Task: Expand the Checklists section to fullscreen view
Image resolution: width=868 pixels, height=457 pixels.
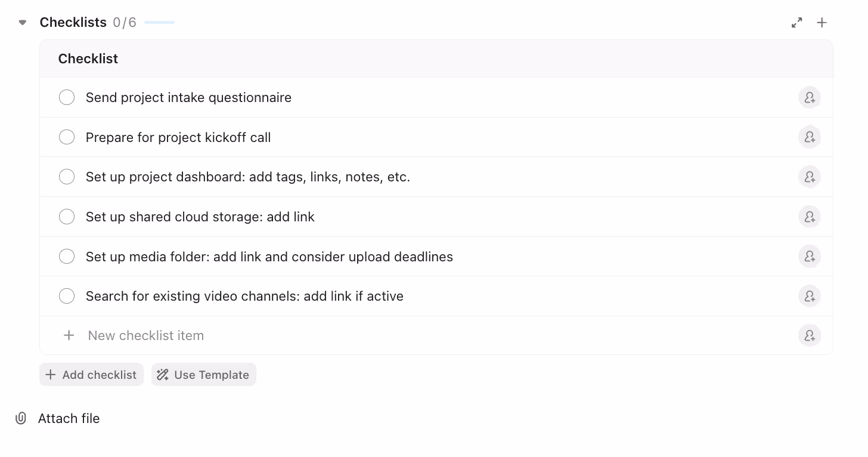Action: click(x=797, y=22)
